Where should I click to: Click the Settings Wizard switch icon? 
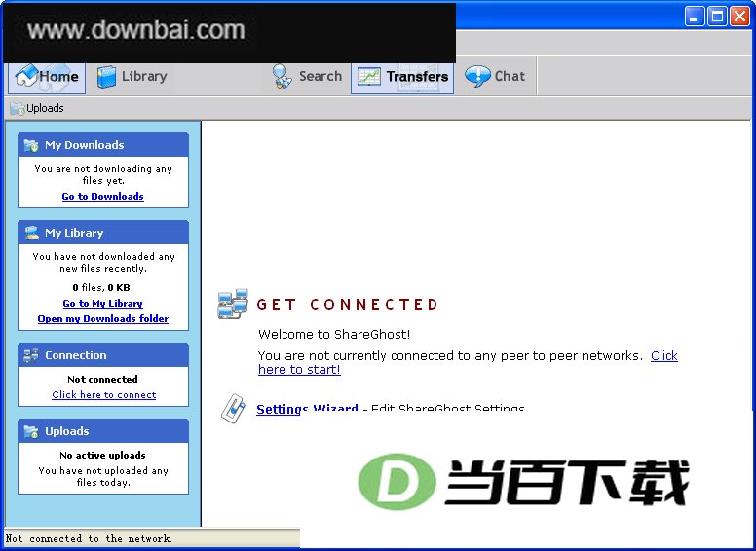233,409
